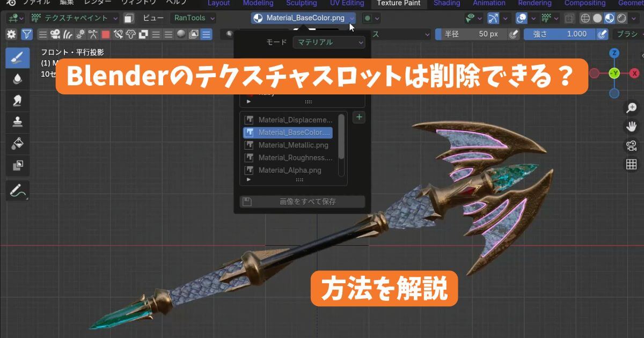Select Material_Alpha.png texture slot

tap(288, 170)
